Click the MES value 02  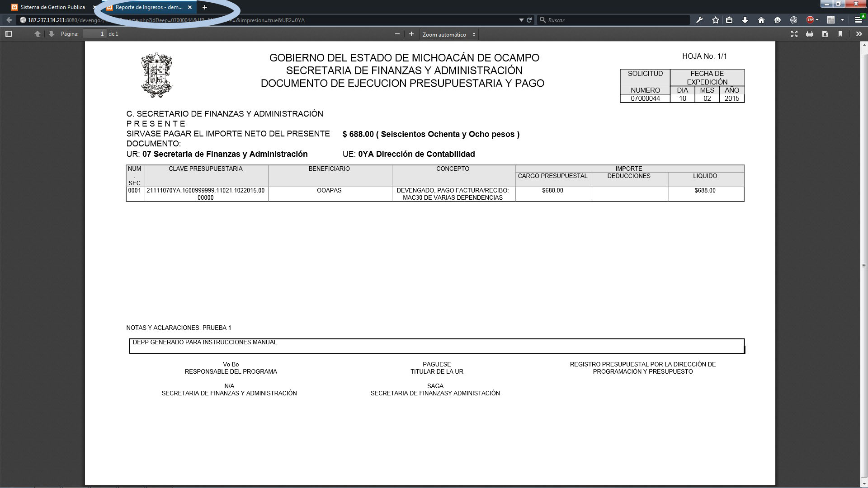point(707,99)
